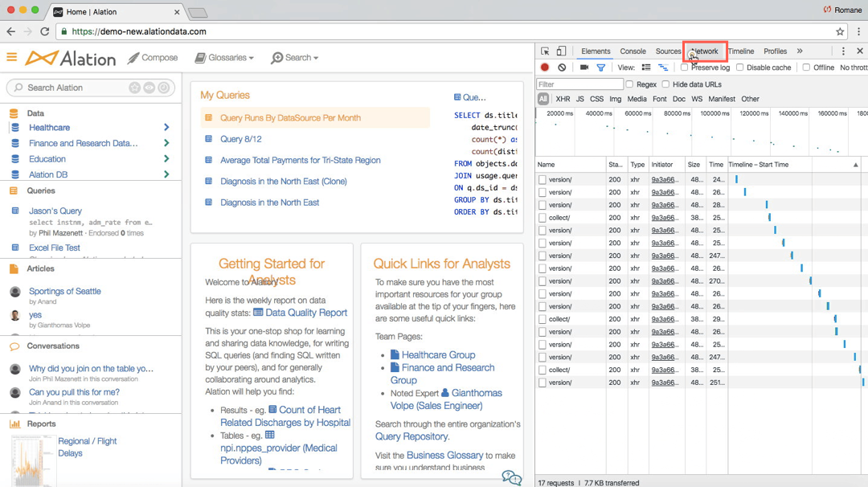Clear the network log with the clear icon
The height and width of the screenshot is (487, 868).
click(x=562, y=67)
